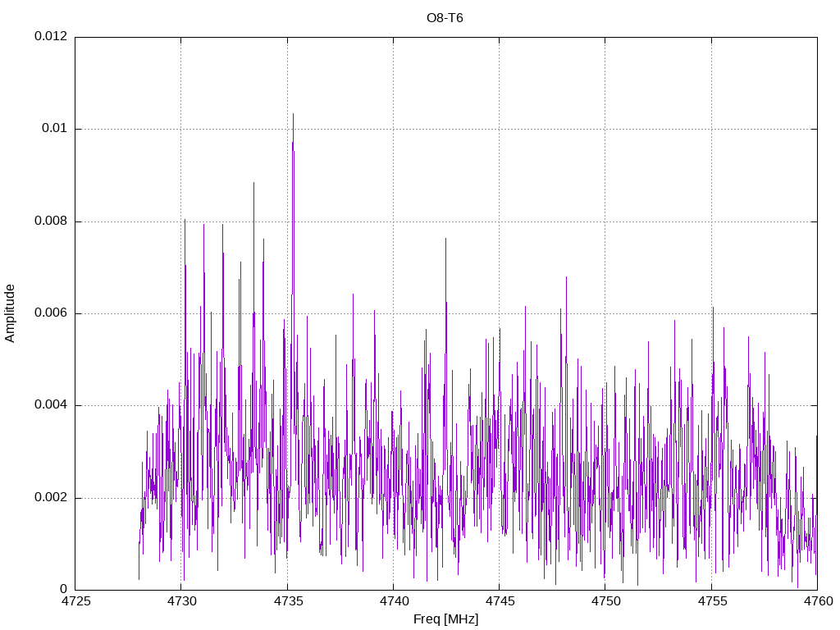Click the 4750 x-axis tick label
Screen dimensions: 840x630
coord(606,601)
